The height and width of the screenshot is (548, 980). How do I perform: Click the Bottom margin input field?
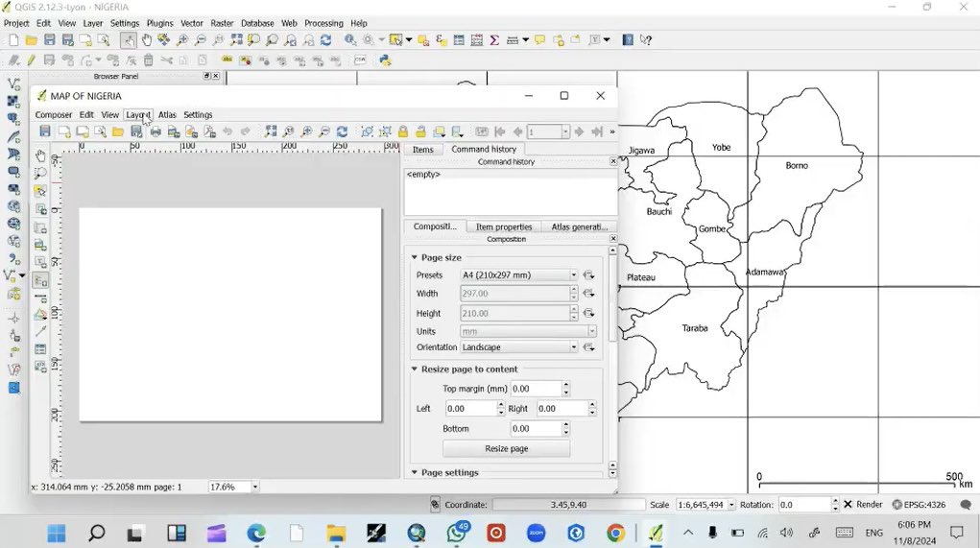(537, 429)
